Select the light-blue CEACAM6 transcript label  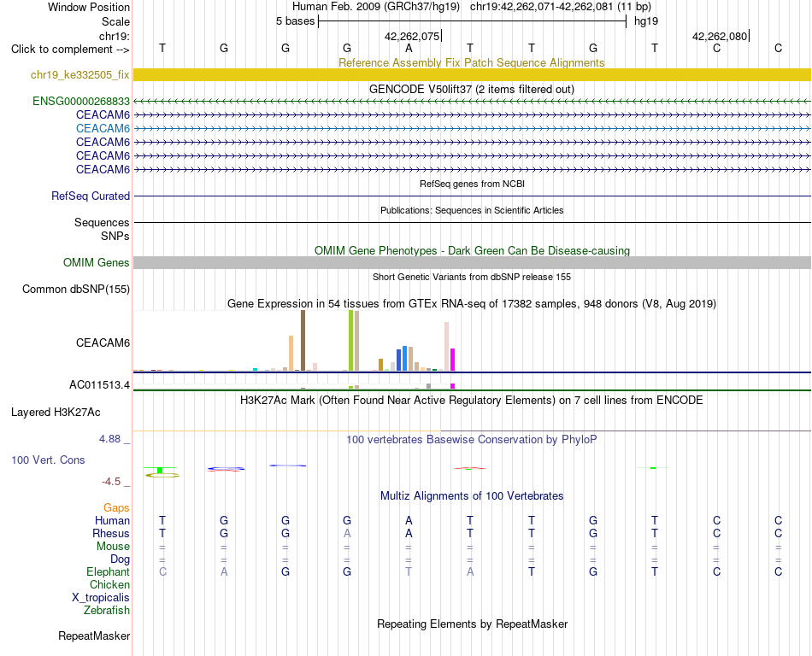(x=103, y=128)
